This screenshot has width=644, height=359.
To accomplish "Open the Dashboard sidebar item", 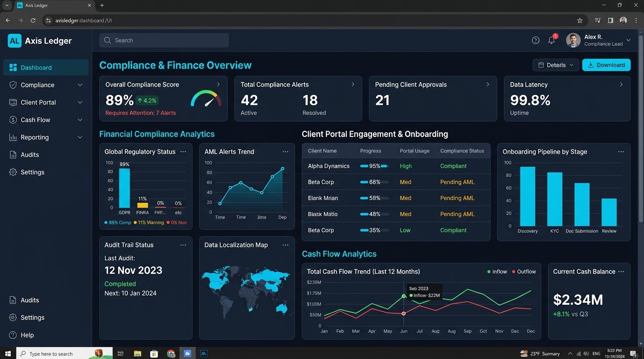I will 46,67.
